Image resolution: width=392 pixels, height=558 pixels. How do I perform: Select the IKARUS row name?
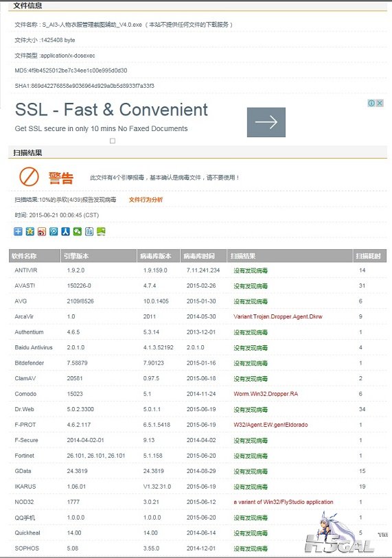25,487
